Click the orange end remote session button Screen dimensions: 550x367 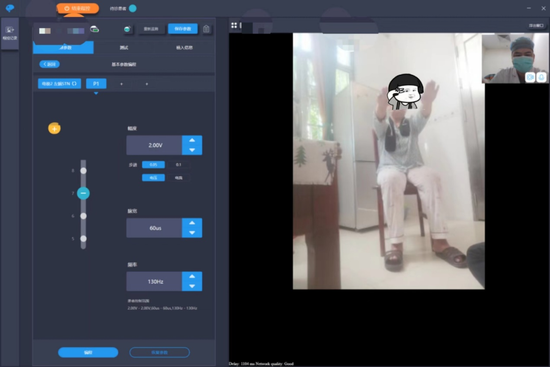78,8
